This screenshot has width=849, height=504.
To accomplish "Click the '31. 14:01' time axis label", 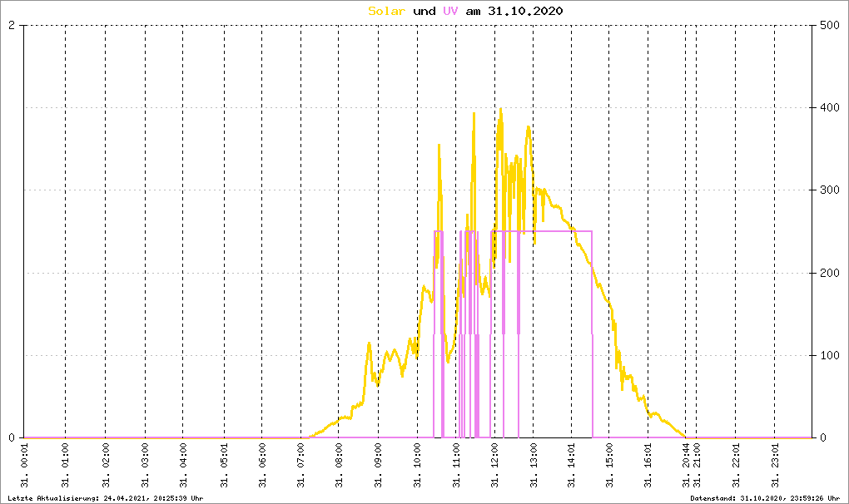I will coord(572,466).
